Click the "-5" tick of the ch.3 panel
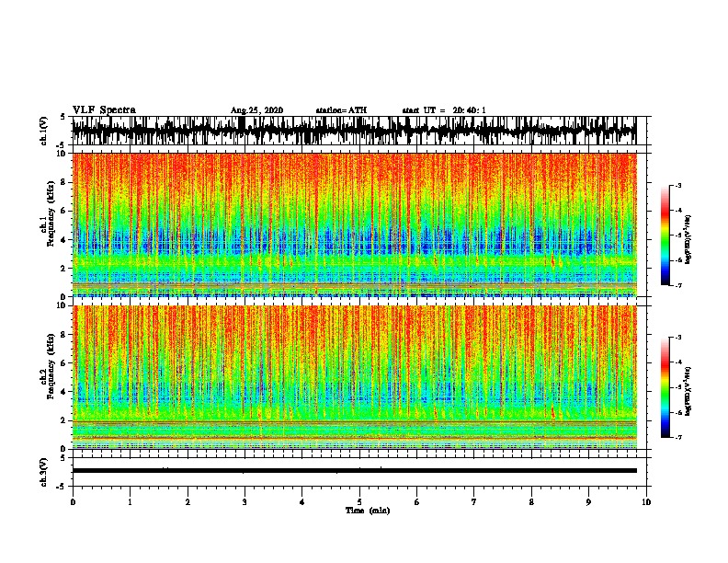 coord(63,487)
